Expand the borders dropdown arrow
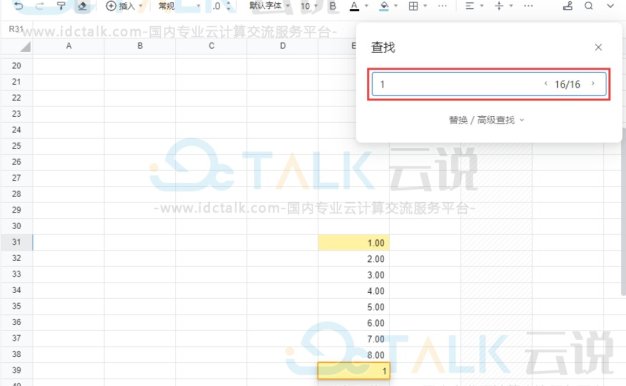Image resolution: width=626 pixels, height=386 pixels. (x=425, y=6)
